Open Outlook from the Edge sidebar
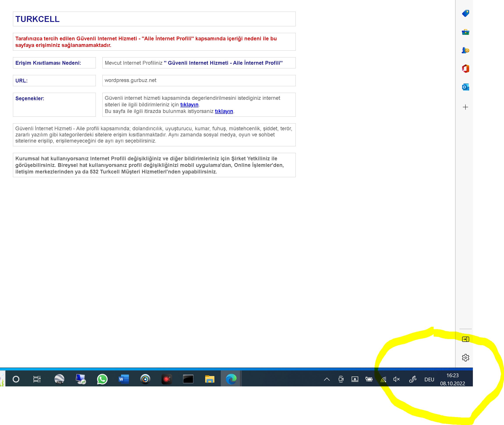 (465, 87)
